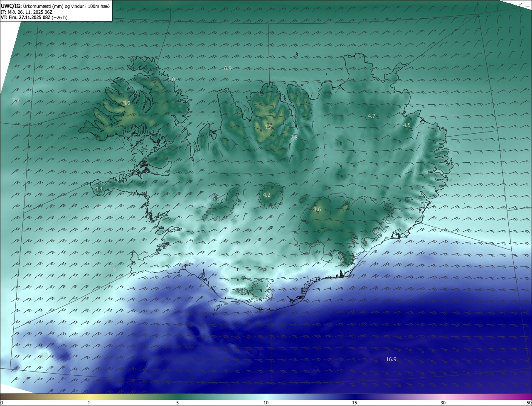Click the 0 tick on the color scale

(2, 403)
